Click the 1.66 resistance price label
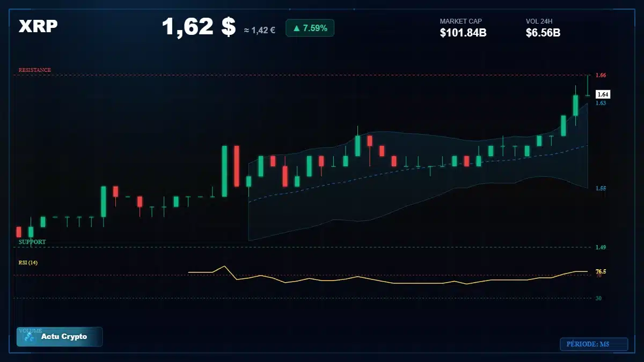Image resolution: width=644 pixels, height=362 pixels. tap(601, 75)
